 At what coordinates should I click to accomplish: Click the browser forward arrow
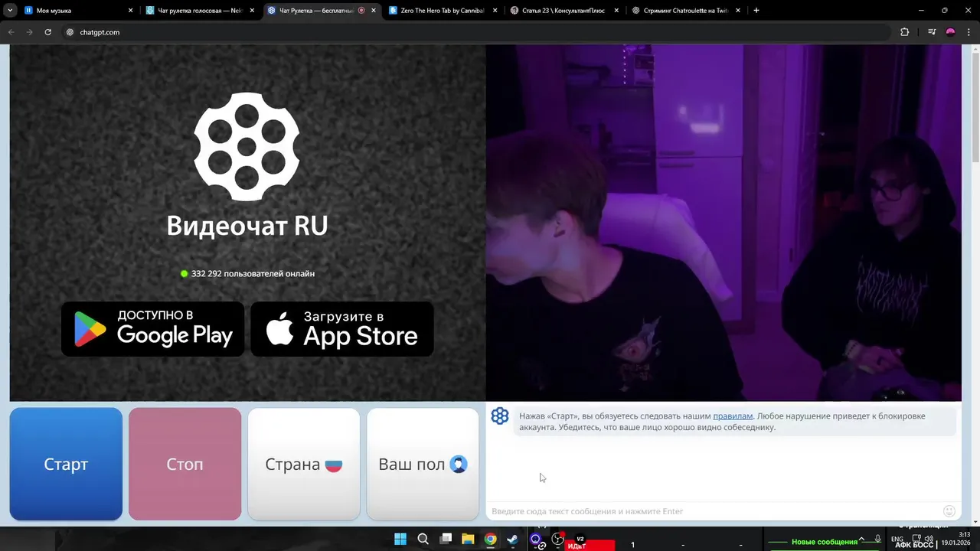(x=29, y=32)
